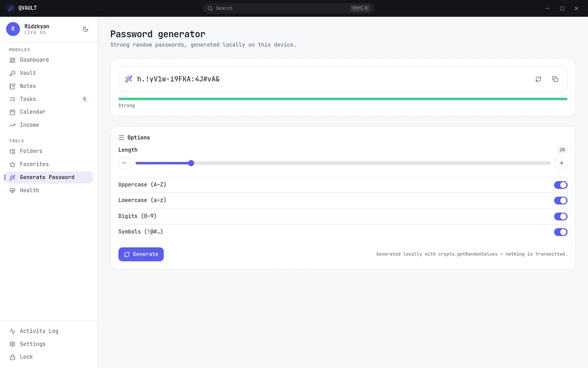Click the Calendar icon in the sidebar
588x368 pixels.
(x=13, y=112)
